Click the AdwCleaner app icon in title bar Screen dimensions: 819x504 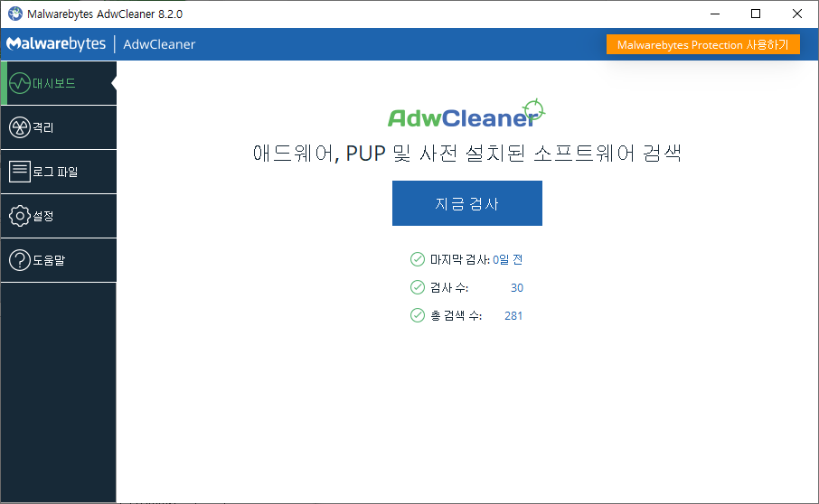coord(15,14)
